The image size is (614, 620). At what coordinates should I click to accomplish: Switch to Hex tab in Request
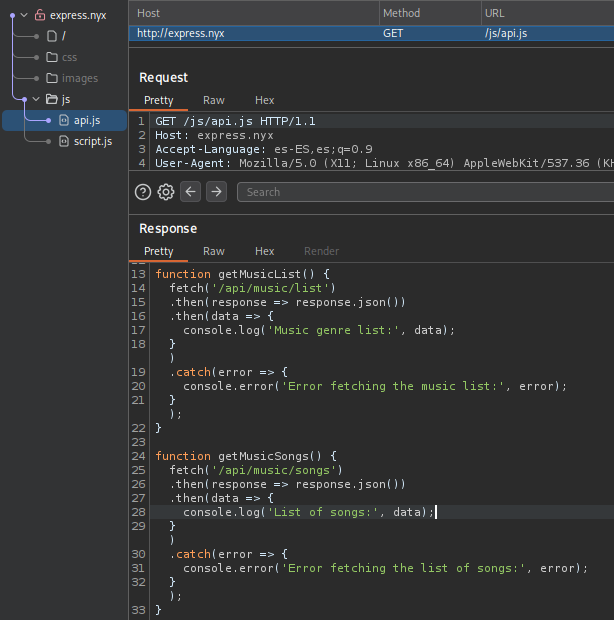[264, 100]
